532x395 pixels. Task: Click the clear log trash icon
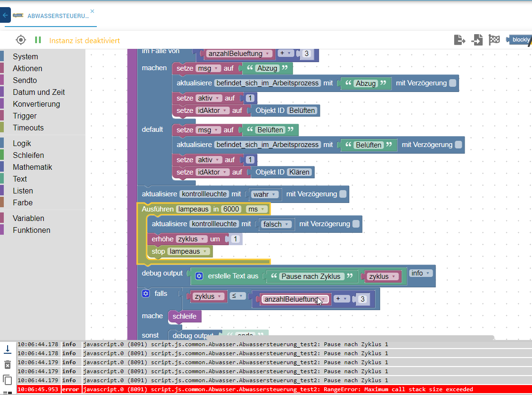click(x=8, y=365)
